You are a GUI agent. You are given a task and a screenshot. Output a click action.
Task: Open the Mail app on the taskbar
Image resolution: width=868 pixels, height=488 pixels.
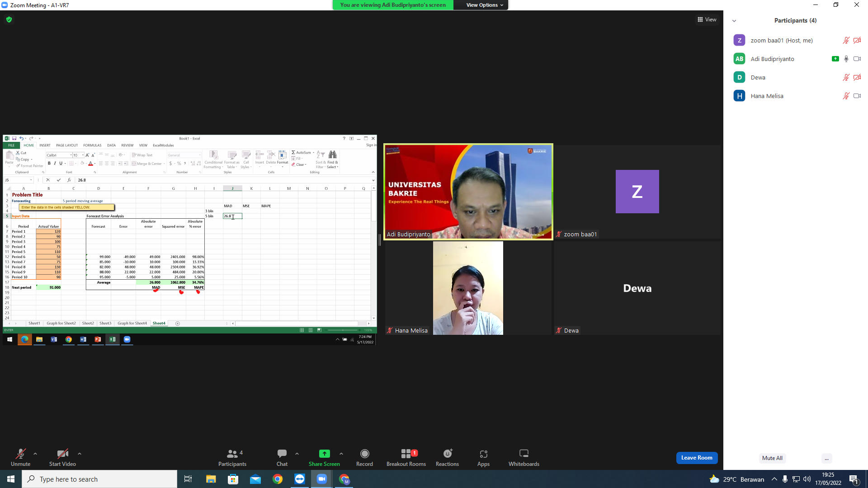pos(255,479)
